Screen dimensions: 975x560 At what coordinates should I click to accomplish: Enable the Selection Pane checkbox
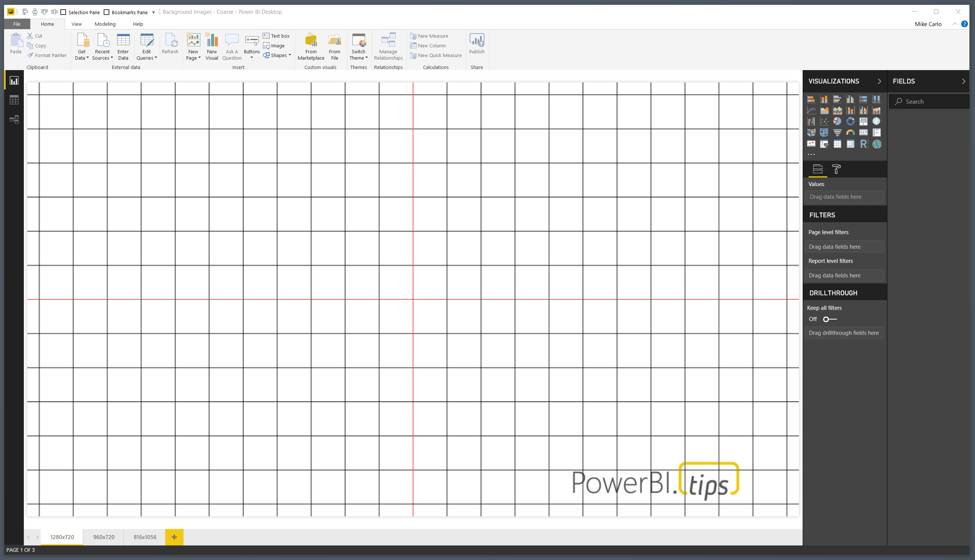coord(63,12)
